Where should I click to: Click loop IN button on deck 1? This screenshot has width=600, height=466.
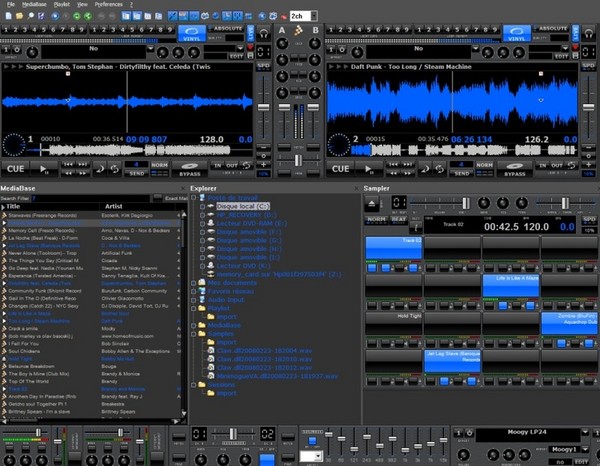pyautogui.click(x=218, y=165)
